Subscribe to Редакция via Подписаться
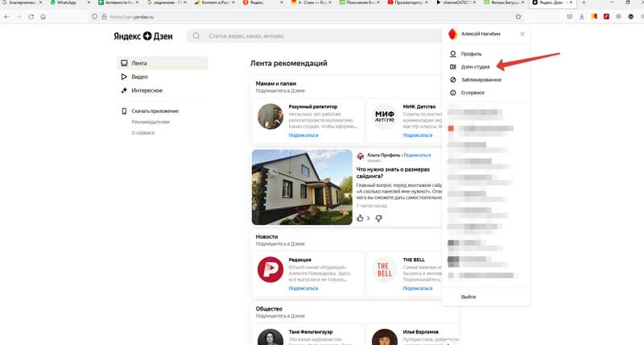Viewport: 644px width, 345px height. 303,289
